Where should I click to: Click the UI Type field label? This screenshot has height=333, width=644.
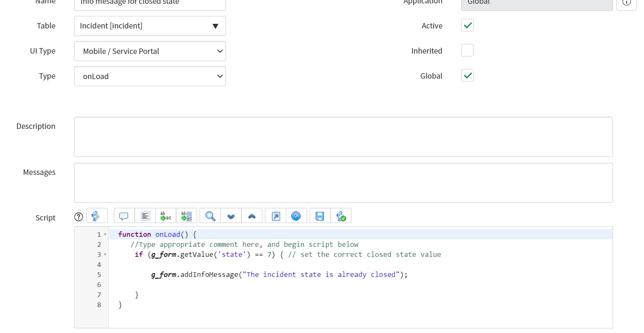(x=43, y=51)
